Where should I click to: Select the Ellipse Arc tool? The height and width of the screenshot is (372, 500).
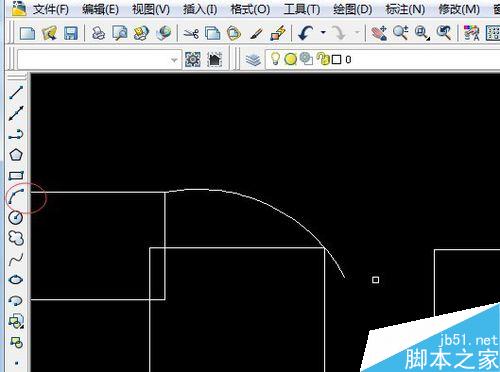click(15, 301)
